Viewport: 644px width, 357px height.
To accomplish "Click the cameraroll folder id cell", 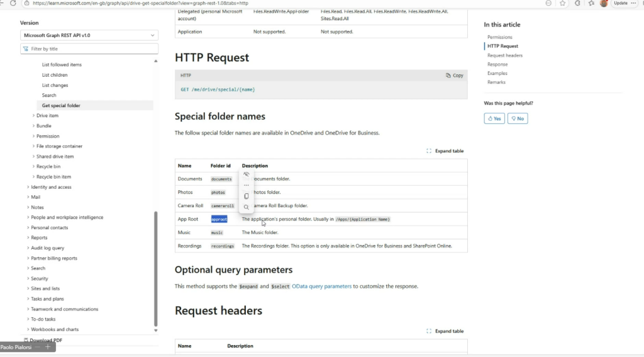I will [x=222, y=206].
